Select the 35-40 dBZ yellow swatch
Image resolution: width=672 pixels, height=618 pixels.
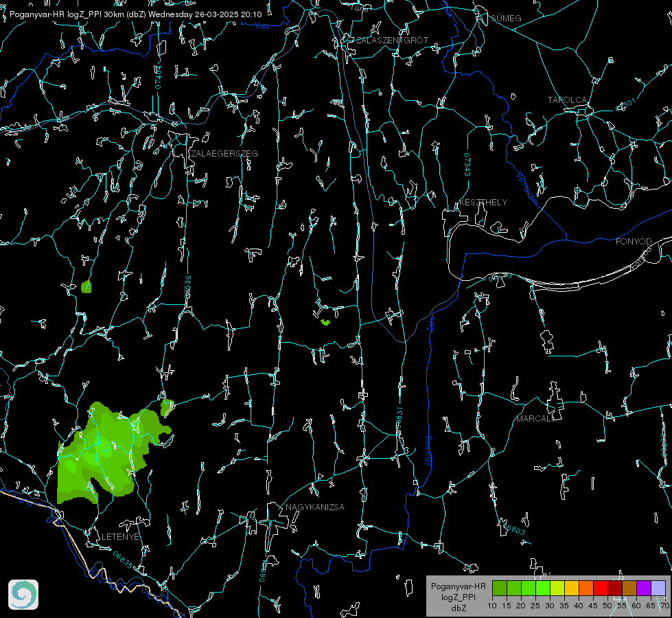[x=572, y=588]
